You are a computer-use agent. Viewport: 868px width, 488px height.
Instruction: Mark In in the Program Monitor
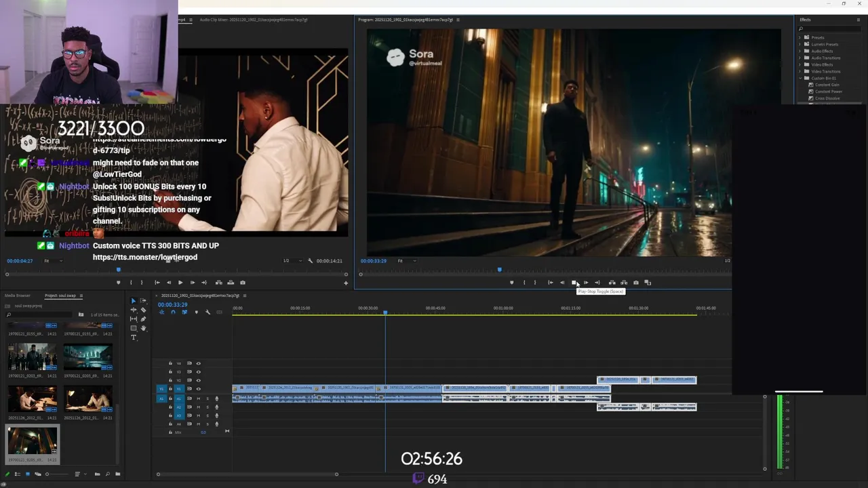(x=524, y=283)
